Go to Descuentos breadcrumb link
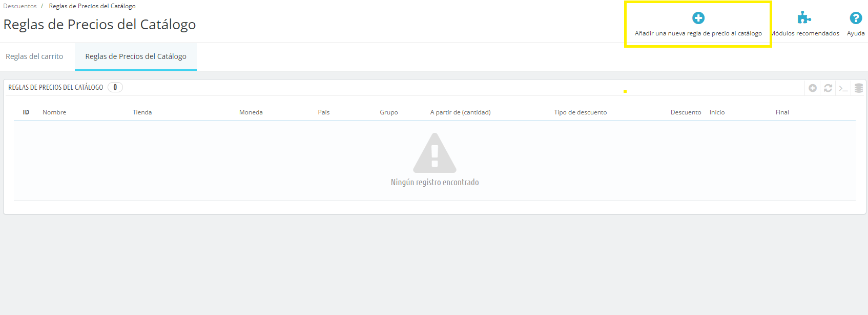 [20, 6]
